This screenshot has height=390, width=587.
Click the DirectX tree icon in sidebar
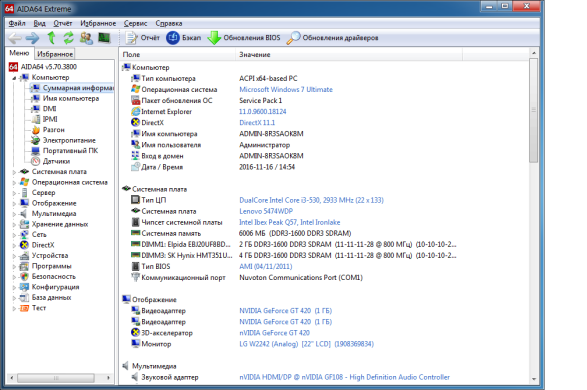24,245
